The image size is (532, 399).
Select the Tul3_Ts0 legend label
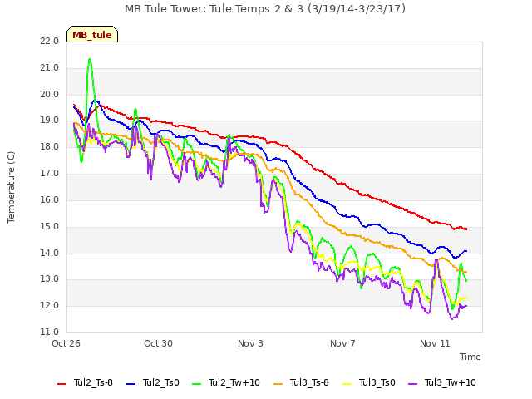tap(377, 382)
